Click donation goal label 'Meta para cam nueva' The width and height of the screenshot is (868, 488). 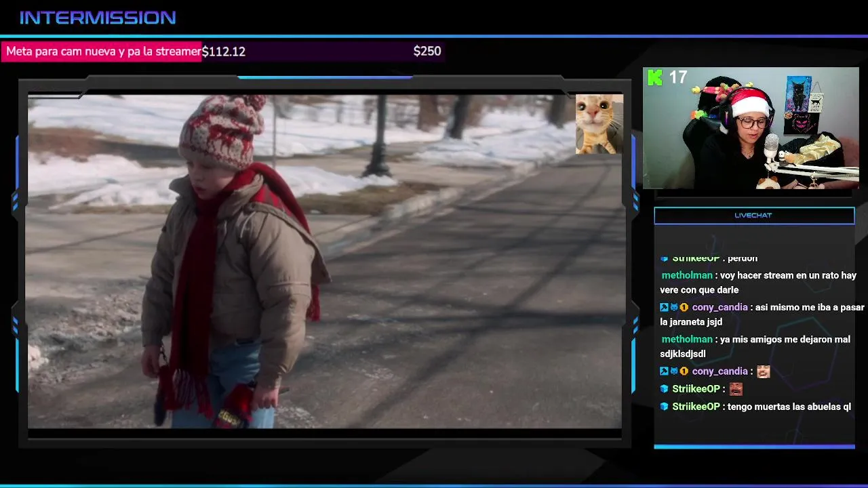pos(103,52)
